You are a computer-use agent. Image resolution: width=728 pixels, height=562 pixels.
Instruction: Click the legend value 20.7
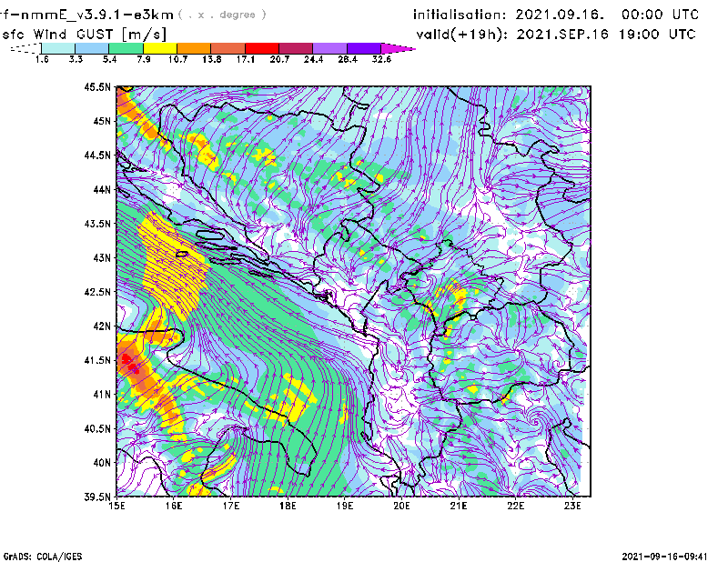click(x=279, y=59)
